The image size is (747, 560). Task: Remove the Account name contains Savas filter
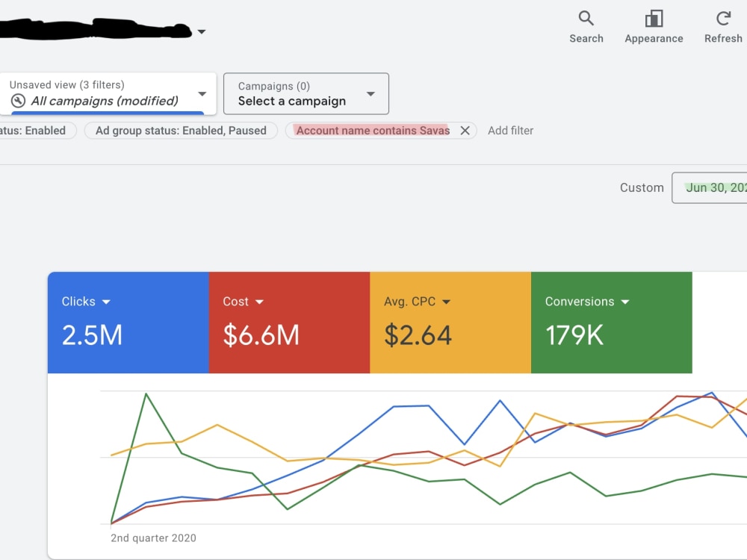[x=465, y=131]
